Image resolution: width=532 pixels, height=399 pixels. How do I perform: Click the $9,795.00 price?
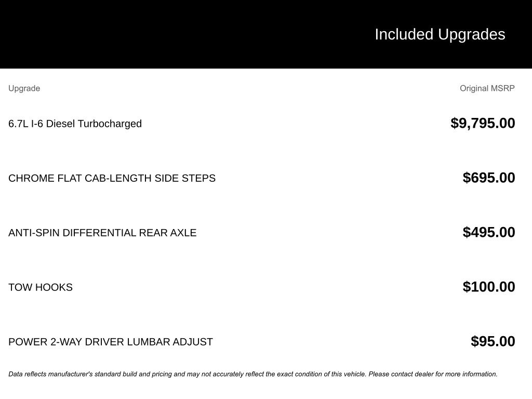pyautogui.click(x=483, y=123)
